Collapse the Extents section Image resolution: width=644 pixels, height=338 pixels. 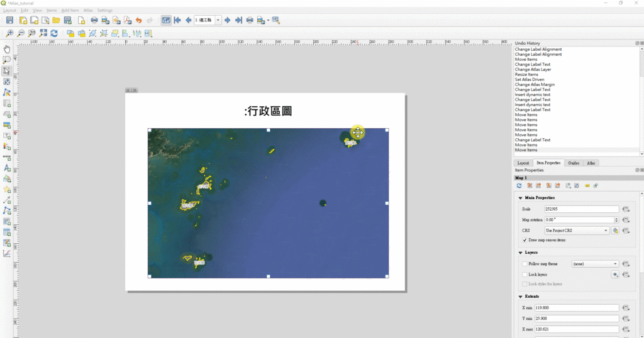[x=520, y=296]
